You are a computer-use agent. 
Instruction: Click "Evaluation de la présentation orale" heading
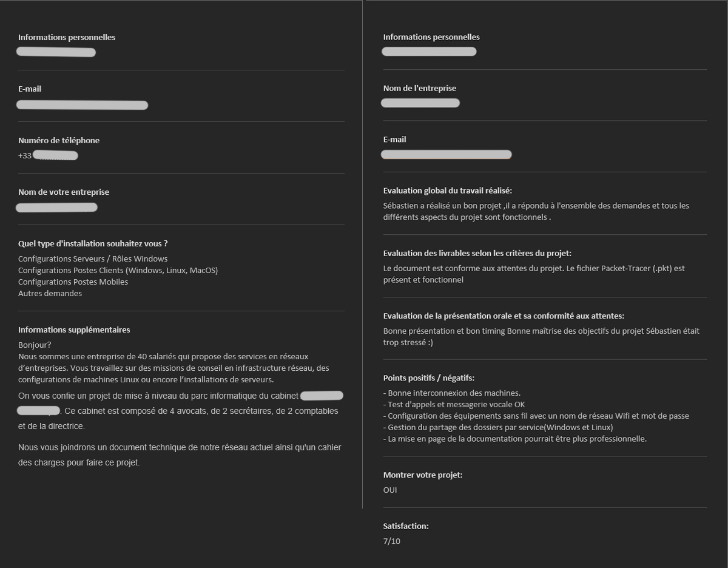point(504,316)
